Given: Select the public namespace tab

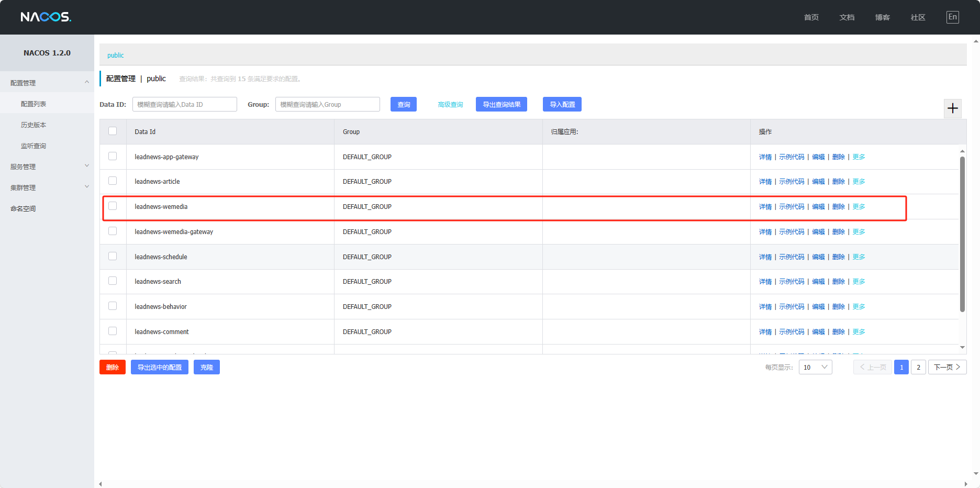Looking at the screenshot, I should click(x=116, y=55).
